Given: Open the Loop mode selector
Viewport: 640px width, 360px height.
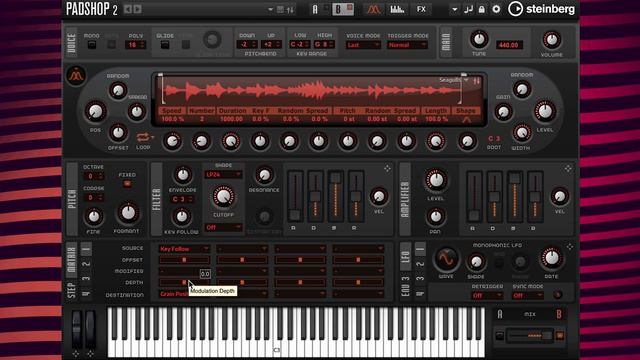Looking at the screenshot, I should tap(144, 138).
